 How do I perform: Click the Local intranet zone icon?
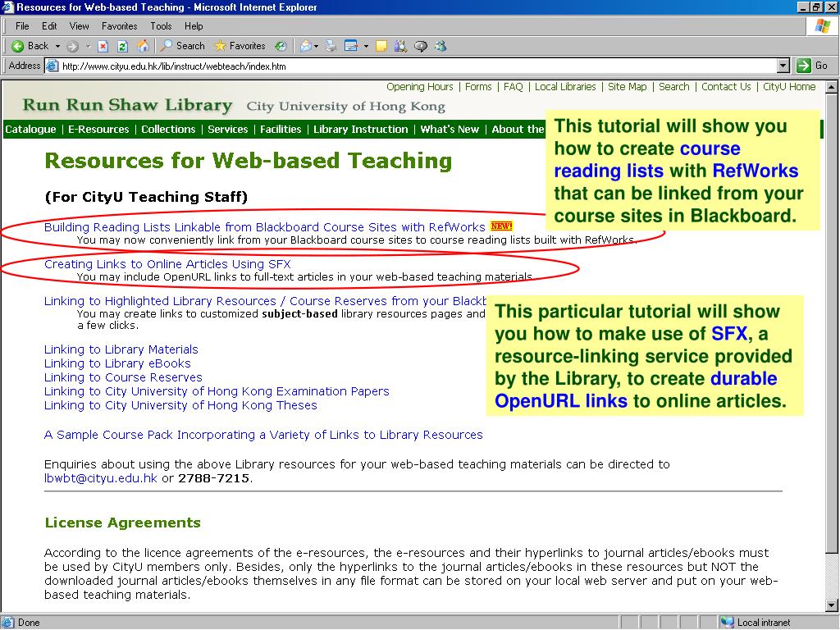click(727, 623)
